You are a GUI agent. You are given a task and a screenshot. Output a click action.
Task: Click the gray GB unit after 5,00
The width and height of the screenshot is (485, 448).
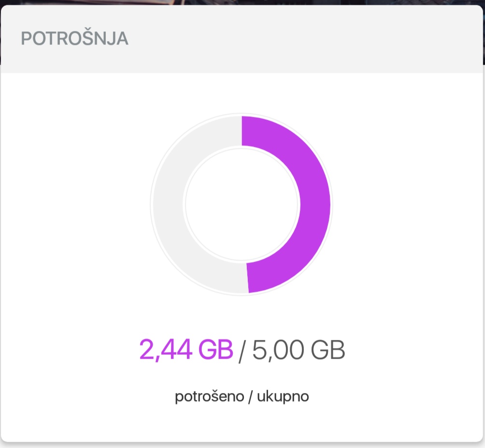pos(328,350)
